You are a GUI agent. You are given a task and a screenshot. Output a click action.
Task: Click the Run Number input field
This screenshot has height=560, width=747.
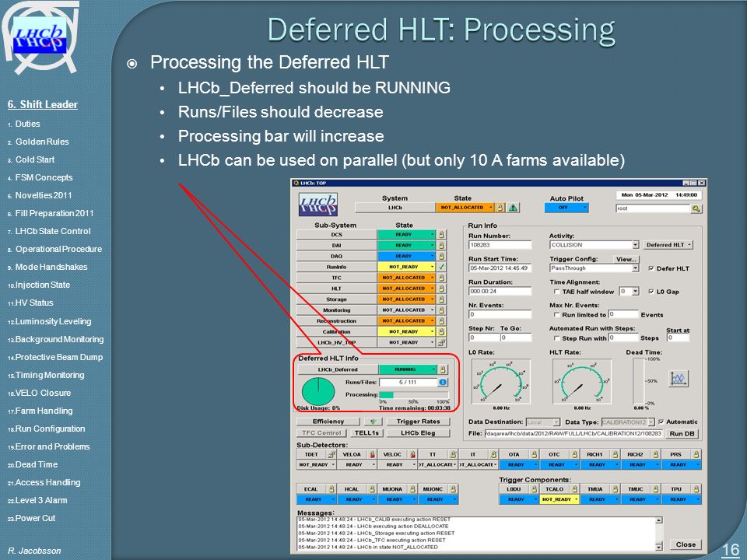point(500,245)
